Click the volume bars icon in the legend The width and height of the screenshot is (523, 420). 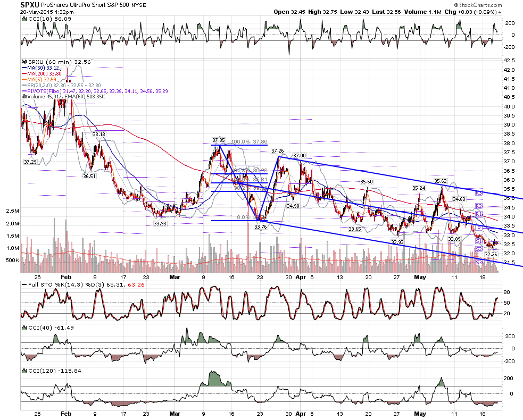[x=24, y=97]
